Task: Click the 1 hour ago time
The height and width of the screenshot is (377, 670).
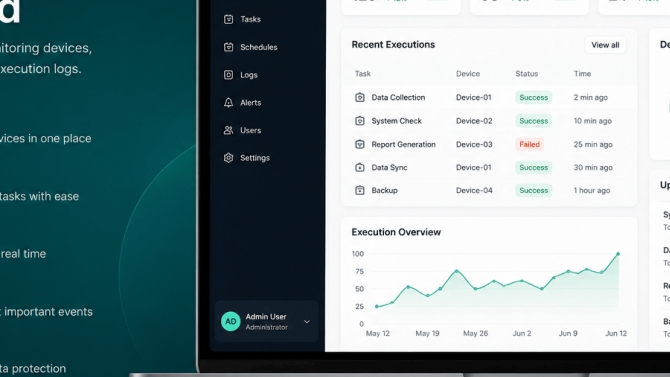Action: point(592,190)
